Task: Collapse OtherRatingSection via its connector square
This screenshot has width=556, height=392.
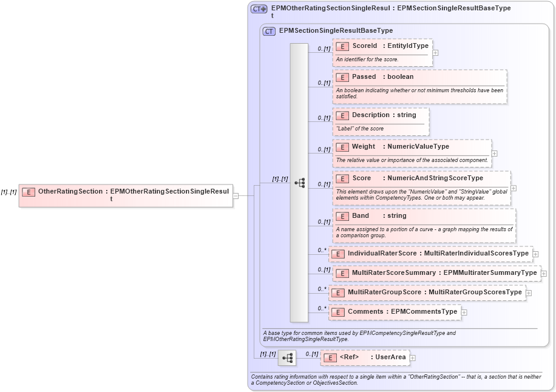Action: point(237,195)
